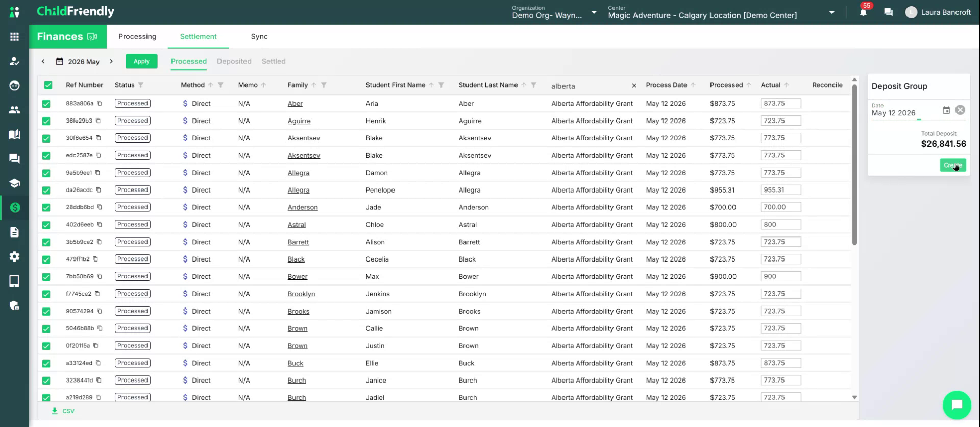Open the graduation cap sidebar icon

click(x=14, y=183)
